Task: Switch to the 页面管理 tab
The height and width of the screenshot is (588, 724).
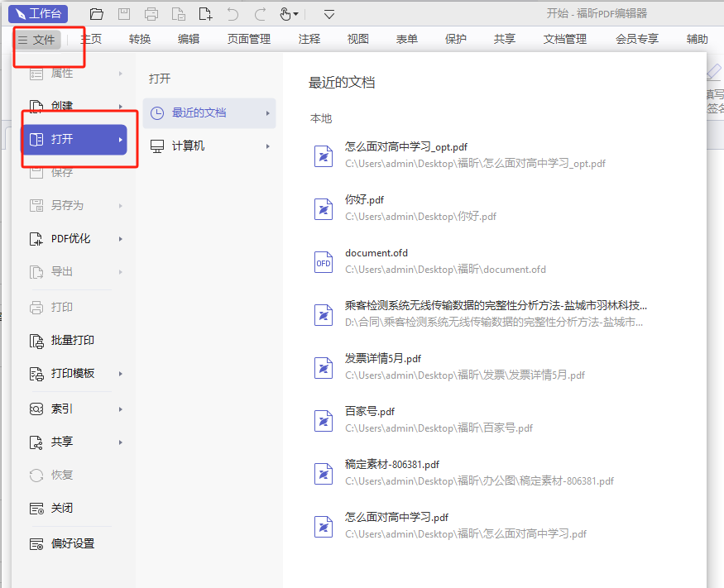Action: (249, 39)
